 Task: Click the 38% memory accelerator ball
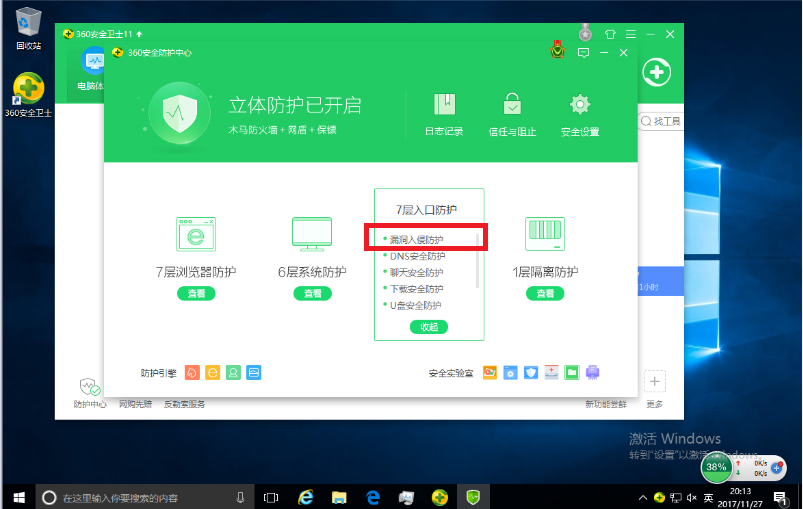716,466
